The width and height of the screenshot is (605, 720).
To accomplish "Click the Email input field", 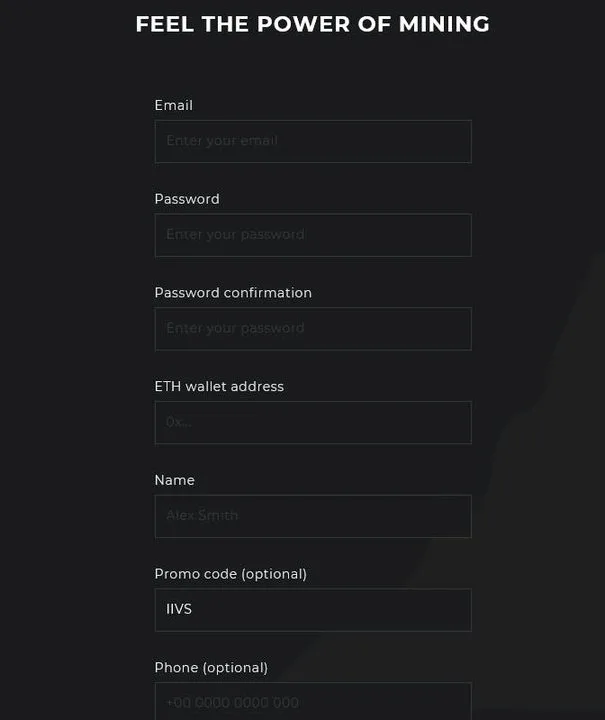I will [x=312, y=141].
